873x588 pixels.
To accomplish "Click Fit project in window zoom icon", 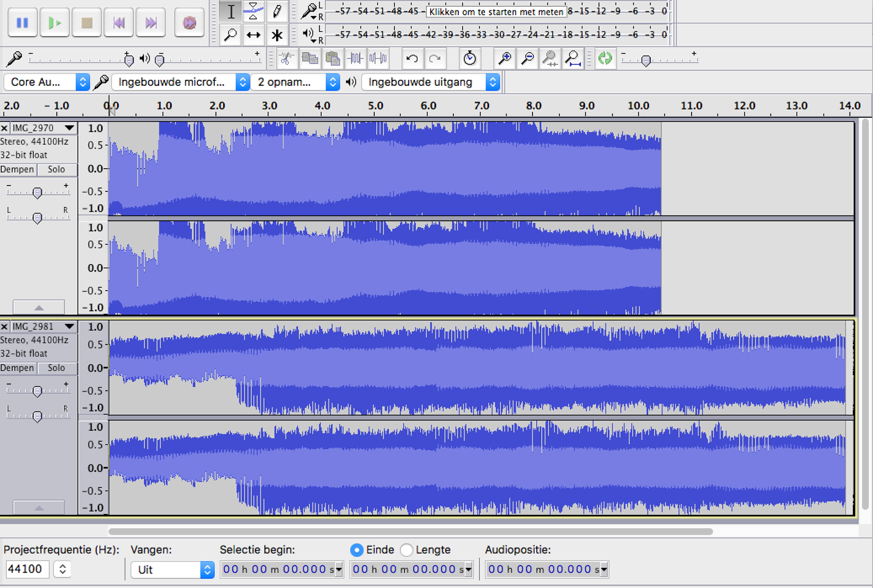I will click(573, 58).
